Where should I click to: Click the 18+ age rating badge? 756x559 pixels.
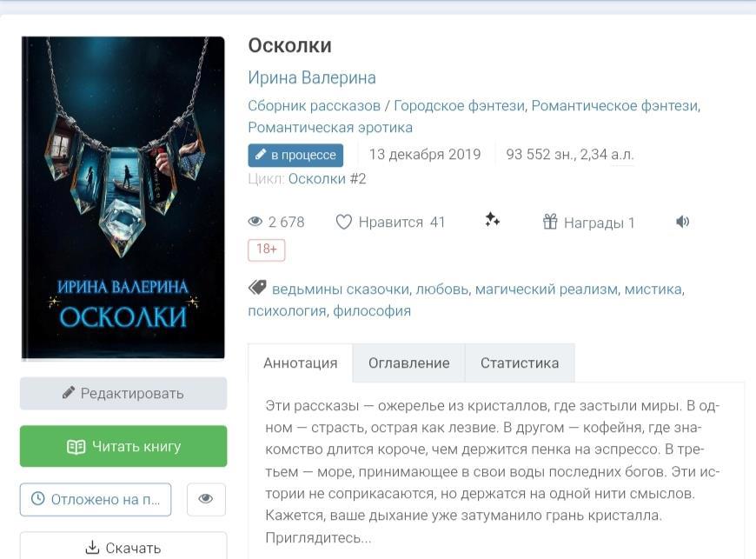click(267, 250)
